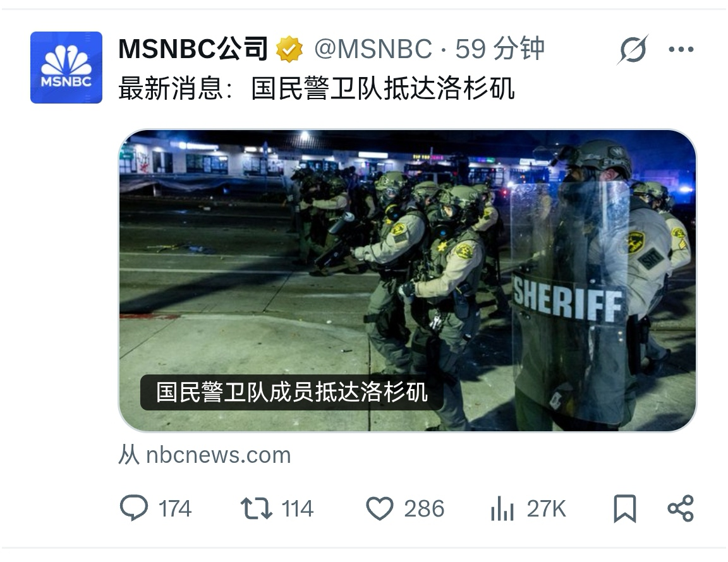728x562 pixels.
Task: View analytics via the bar chart icon
Action: pos(502,508)
